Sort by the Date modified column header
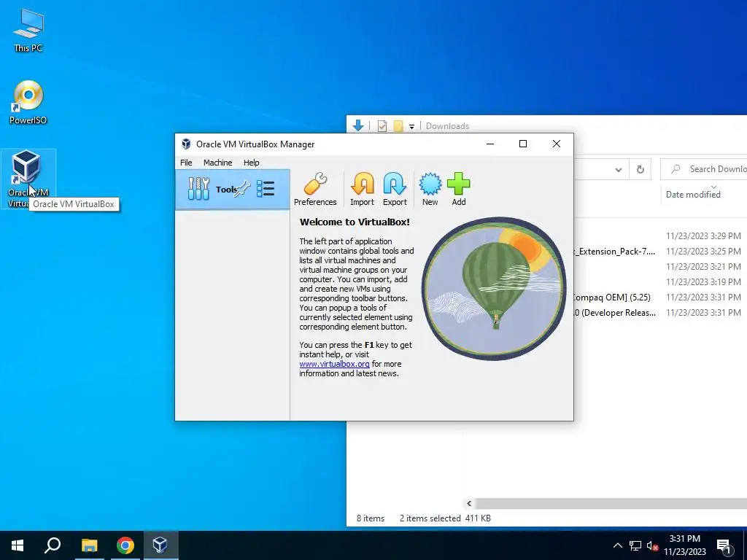 pos(693,194)
